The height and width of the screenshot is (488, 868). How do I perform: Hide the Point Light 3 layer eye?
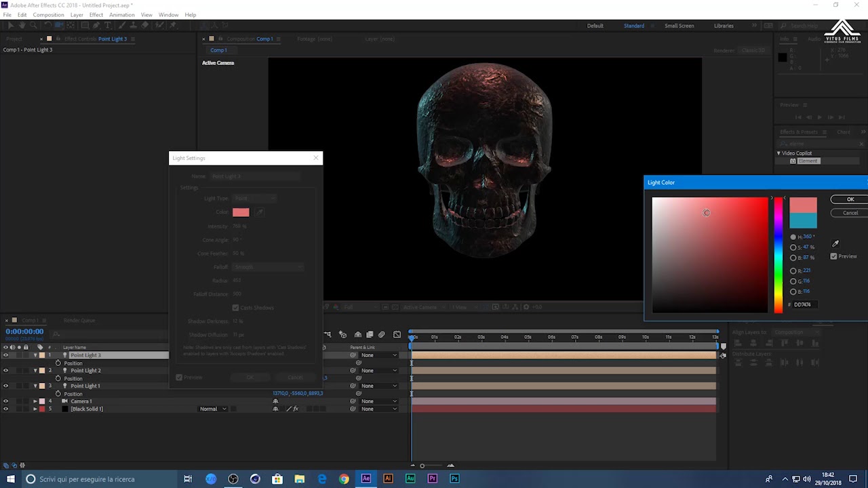pos(6,355)
